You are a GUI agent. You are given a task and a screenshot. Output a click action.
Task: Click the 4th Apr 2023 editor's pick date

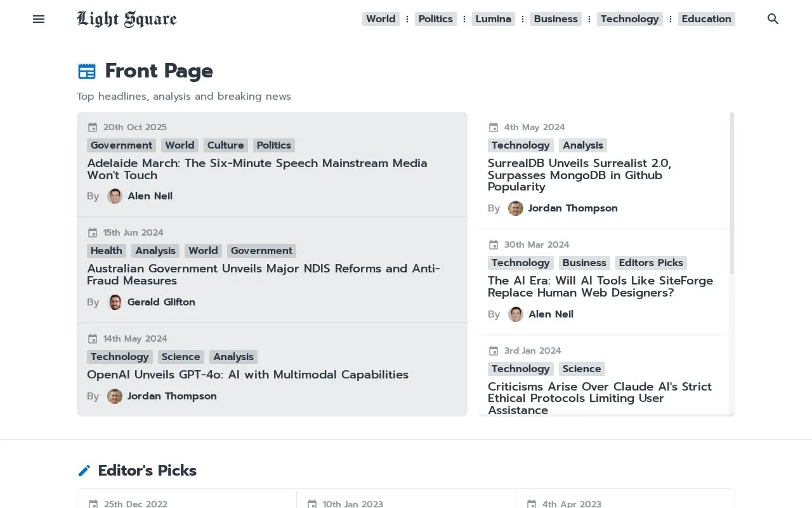572,504
